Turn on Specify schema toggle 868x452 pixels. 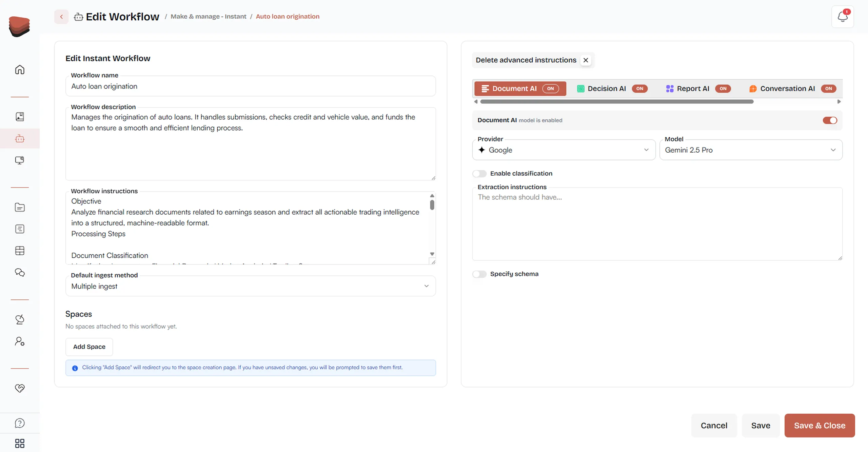point(479,274)
